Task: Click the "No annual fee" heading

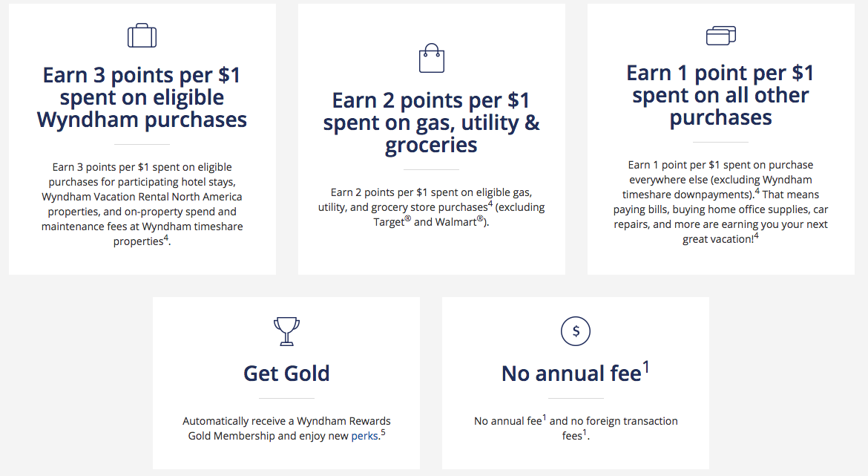Action: coord(571,373)
